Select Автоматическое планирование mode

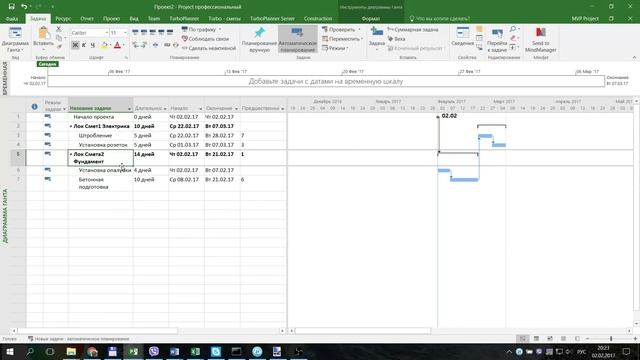tap(298, 40)
